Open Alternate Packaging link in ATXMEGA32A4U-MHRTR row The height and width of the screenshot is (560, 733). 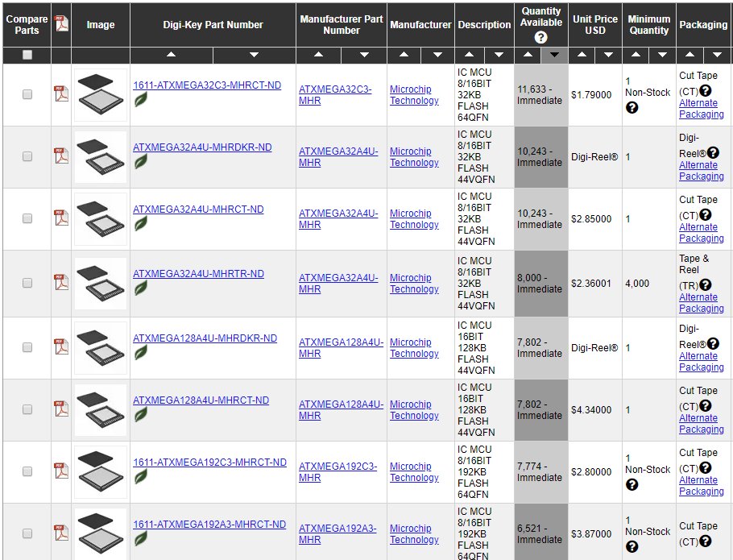pyautogui.click(x=702, y=302)
